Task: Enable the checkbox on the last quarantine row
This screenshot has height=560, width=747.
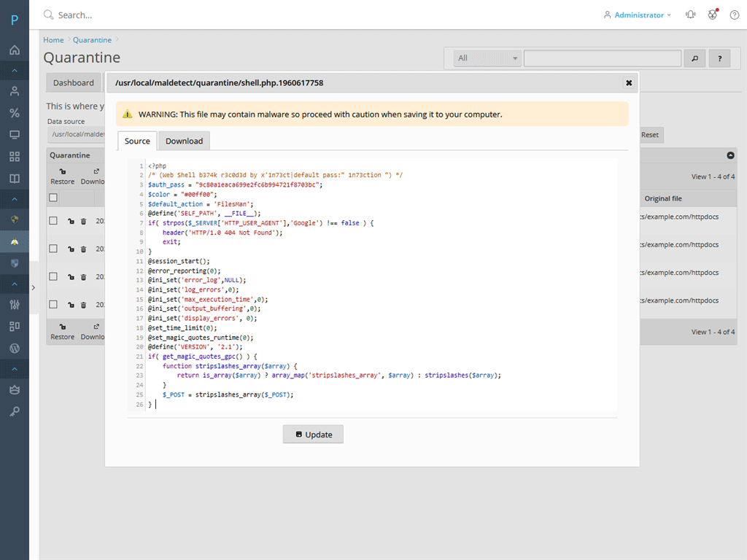Action: [x=53, y=305]
